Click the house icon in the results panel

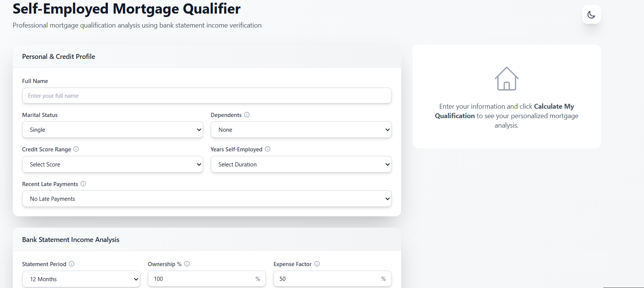pyautogui.click(x=507, y=79)
